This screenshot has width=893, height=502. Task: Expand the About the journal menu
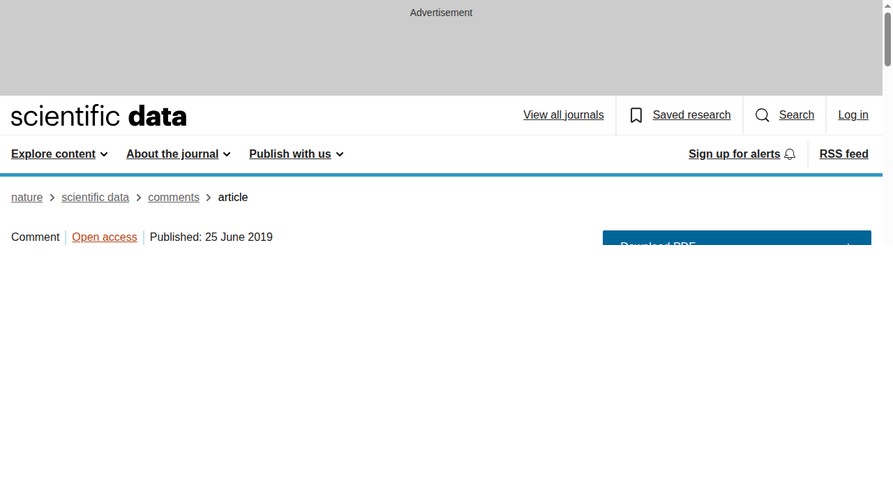click(x=178, y=154)
